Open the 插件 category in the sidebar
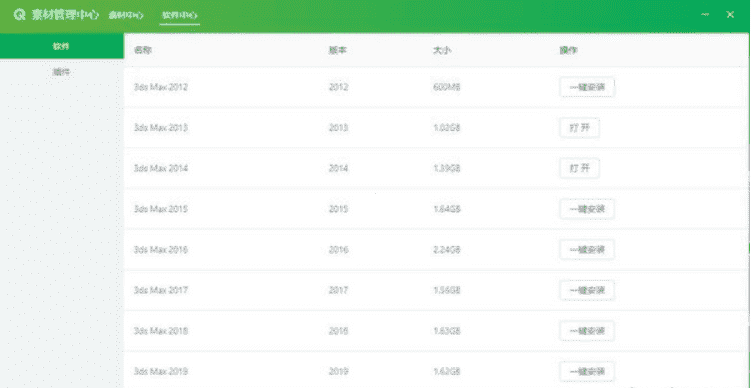Screen dimensions: 751x388 click(62, 72)
